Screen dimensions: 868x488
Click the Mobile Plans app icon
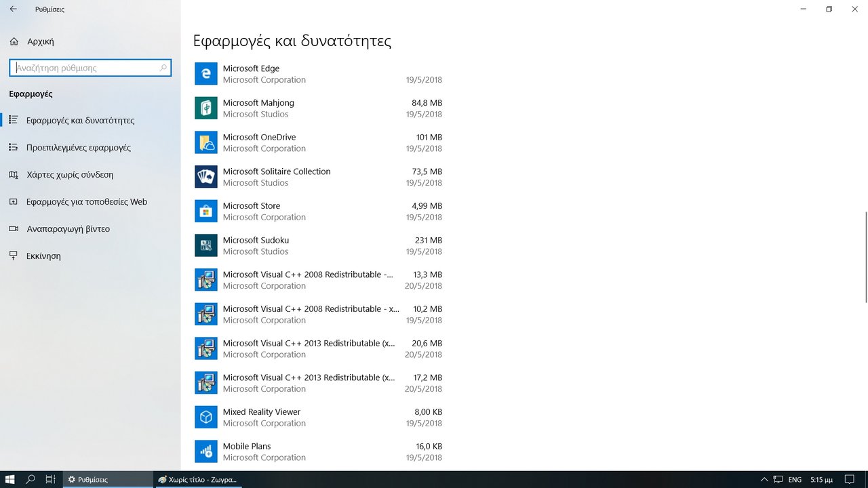coord(206,451)
